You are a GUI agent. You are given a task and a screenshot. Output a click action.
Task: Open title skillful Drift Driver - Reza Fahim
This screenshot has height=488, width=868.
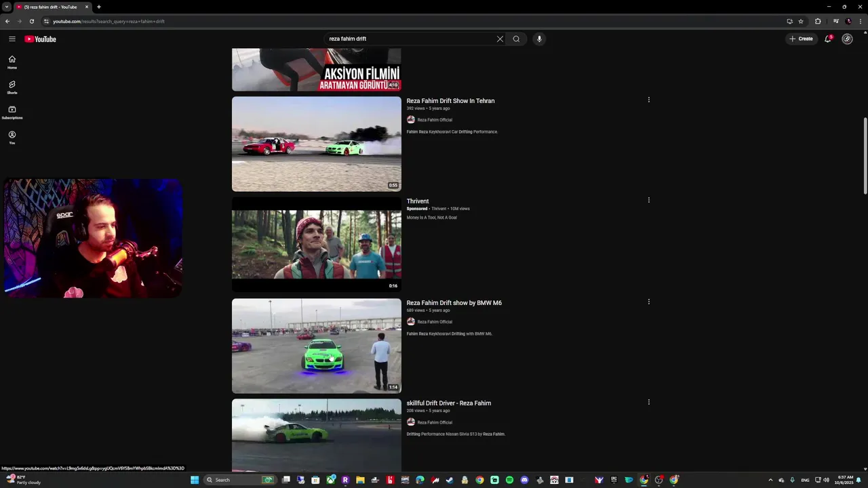448,403
